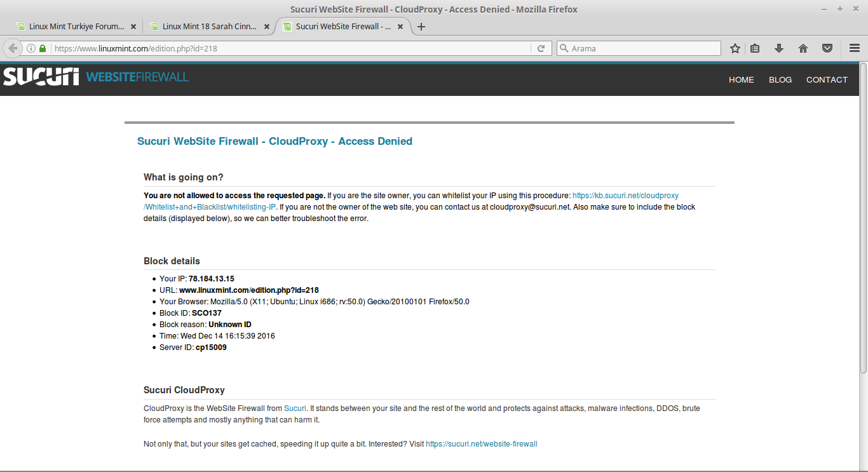
Task: Click the Server ID value cp15009
Action: [211, 347]
